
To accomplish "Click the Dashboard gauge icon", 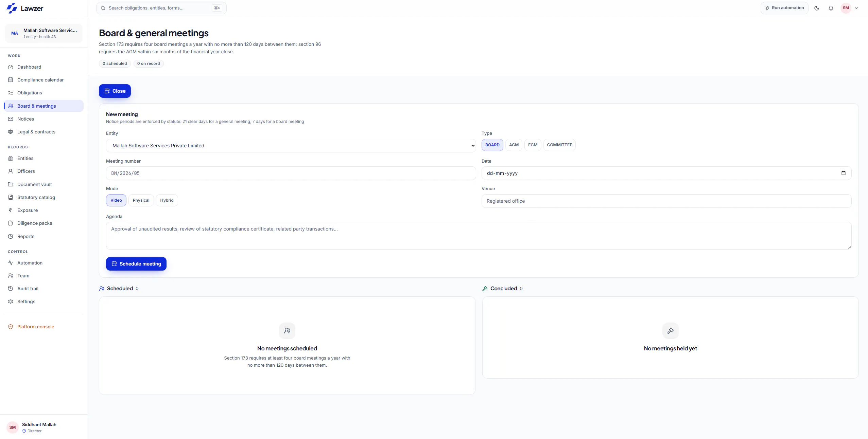I will [11, 67].
